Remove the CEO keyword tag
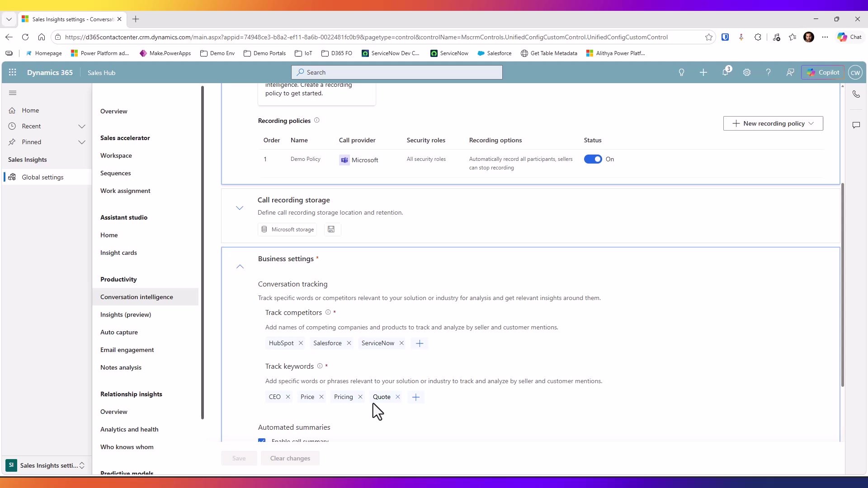 pyautogui.click(x=288, y=397)
